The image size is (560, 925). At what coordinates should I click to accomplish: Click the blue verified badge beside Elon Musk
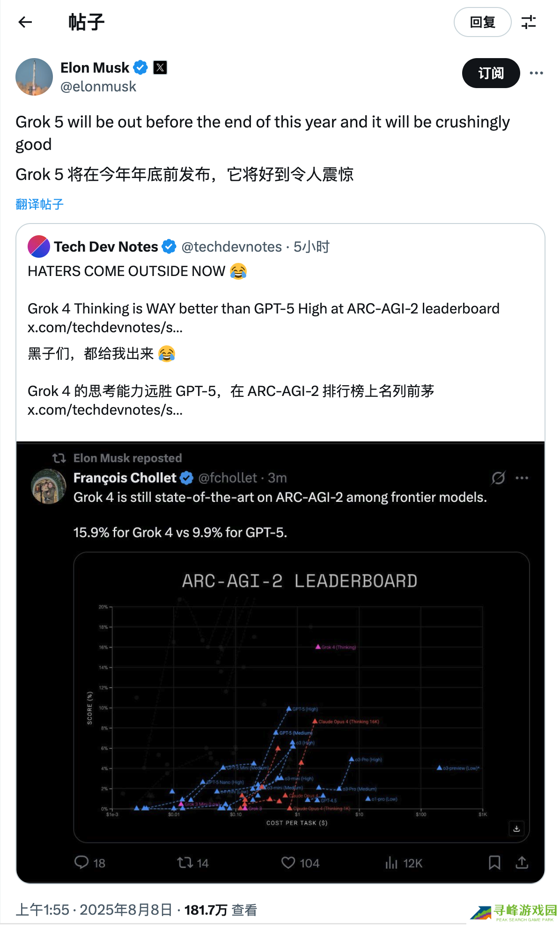click(x=140, y=68)
